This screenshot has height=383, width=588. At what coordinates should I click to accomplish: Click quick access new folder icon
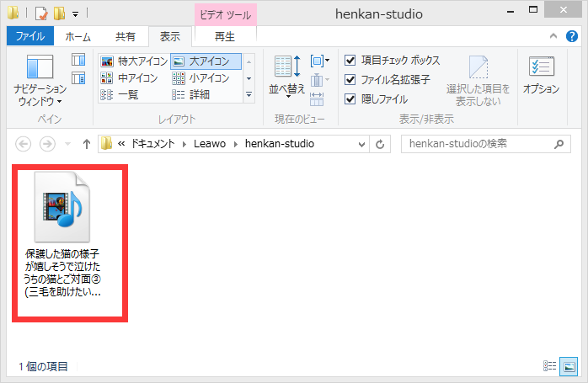(59, 13)
